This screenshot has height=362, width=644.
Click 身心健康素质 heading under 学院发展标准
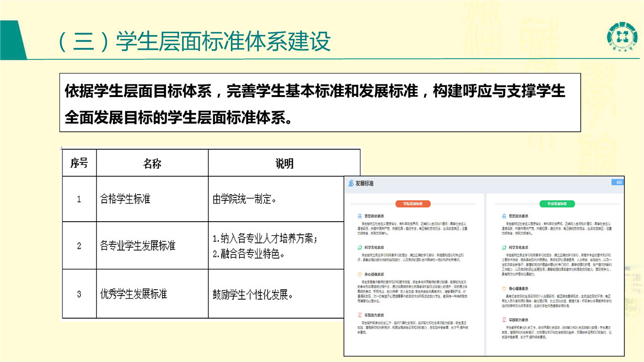click(374, 275)
